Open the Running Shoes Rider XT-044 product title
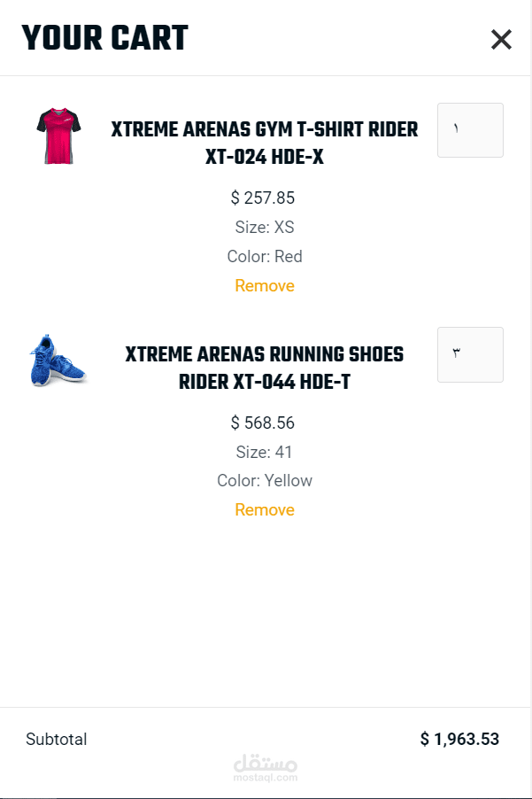This screenshot has width=532, height=799. pos(264,368)
